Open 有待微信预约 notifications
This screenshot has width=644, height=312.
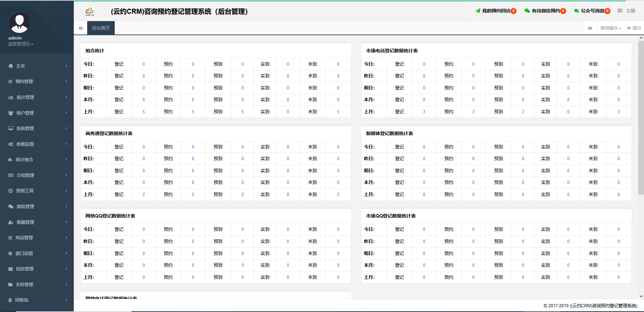click(x=545, y=11)
